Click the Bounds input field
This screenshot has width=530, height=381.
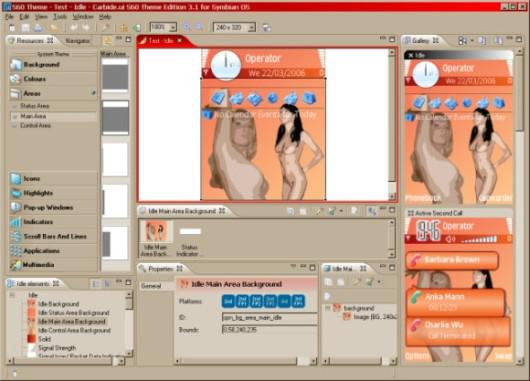click(269, 330)
